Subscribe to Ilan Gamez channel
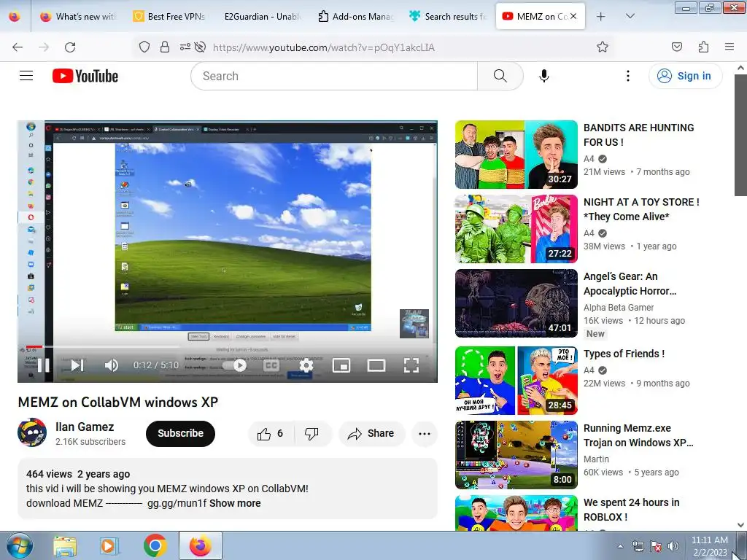 click(181, 433)
